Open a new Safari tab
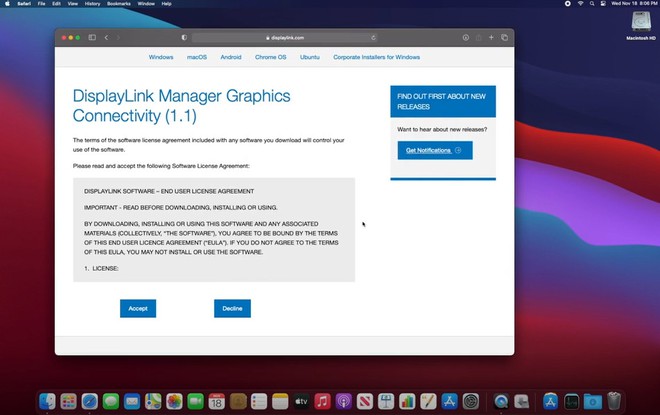The image size is (660, 415). (491, 37)
